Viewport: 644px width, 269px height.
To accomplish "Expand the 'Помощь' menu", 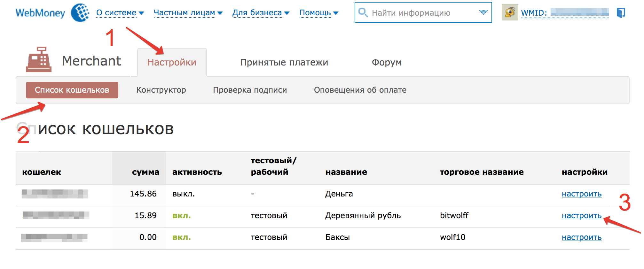I will pos(318,13).
